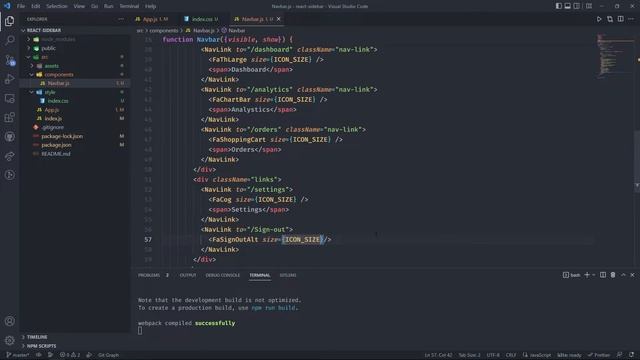
Task: Open the Terminal menu
Action: (129, 6)
